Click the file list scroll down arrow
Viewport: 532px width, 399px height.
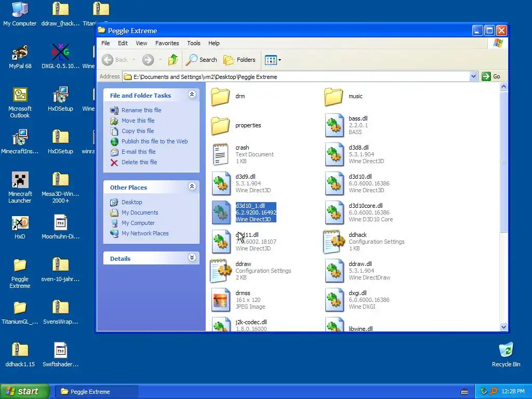point(503,327)
